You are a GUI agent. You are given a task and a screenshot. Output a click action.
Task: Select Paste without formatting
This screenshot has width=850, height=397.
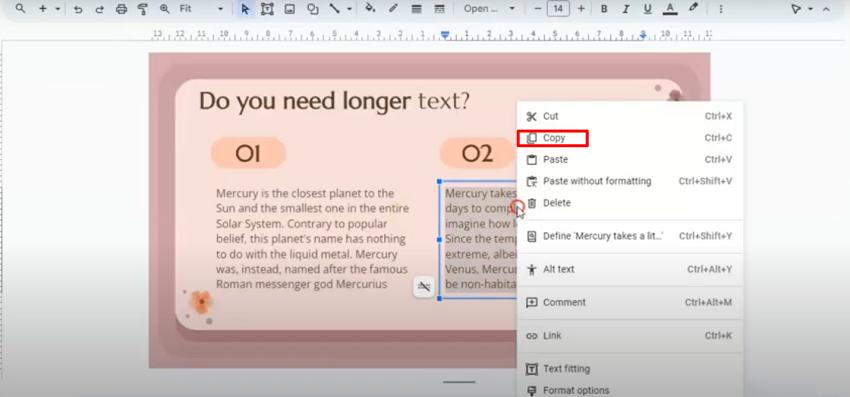[x=629, y=181]
